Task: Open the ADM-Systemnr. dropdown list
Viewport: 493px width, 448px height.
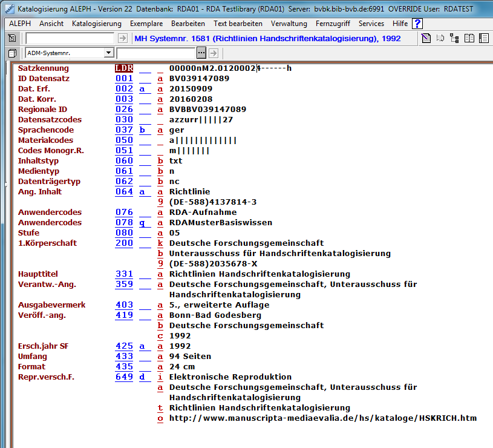Action: pos(108,53)
